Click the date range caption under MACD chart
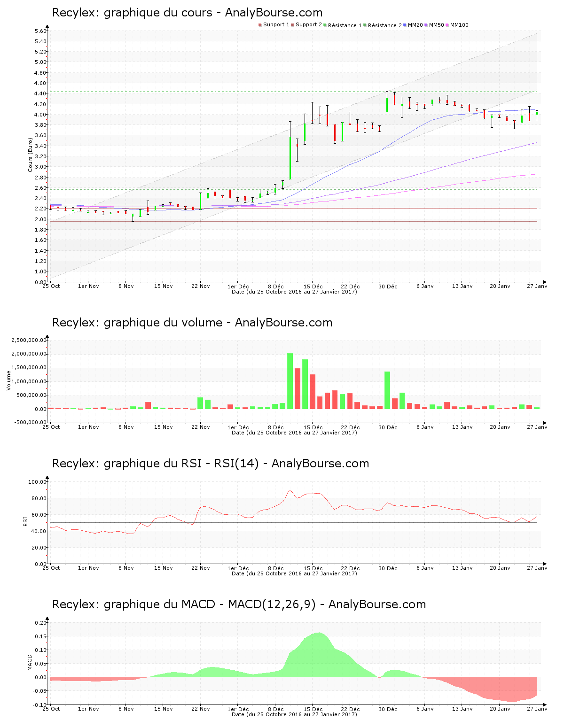Viewport: 564px width, 728px height. tap(294, 714)
